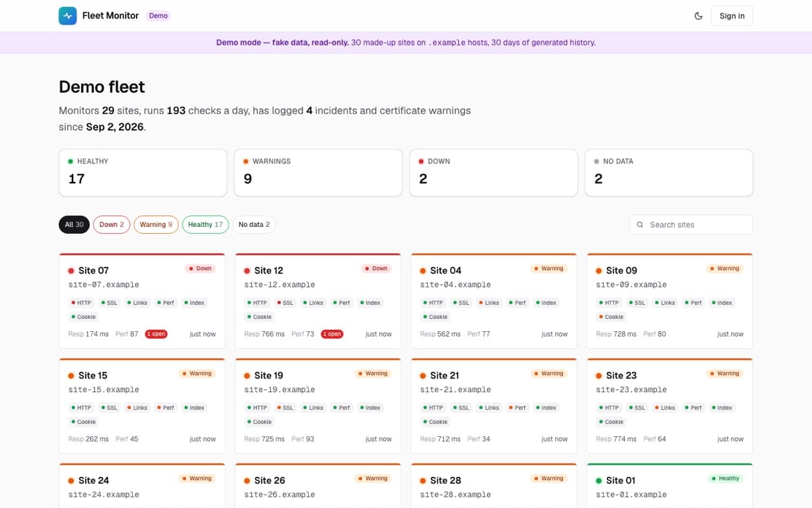812x508 pixels.
Task: Click the Search sites input field
Action: (x=691, y=224)
